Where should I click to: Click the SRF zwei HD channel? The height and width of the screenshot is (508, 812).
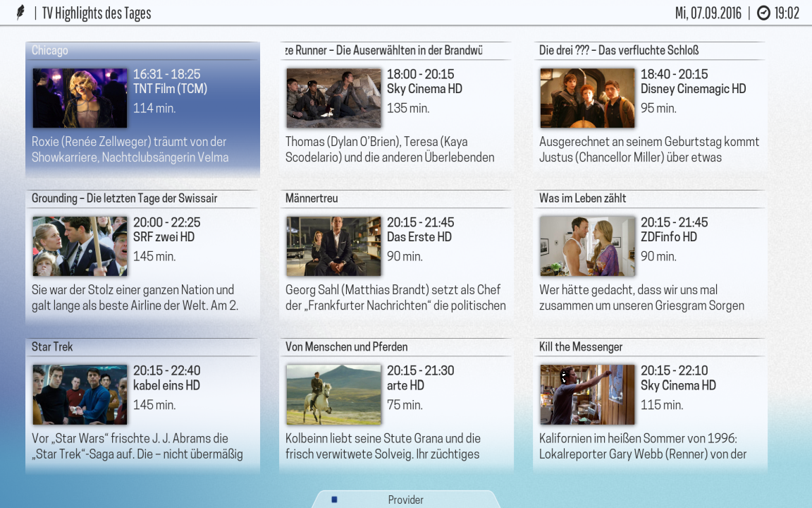[x=164, y=237]
